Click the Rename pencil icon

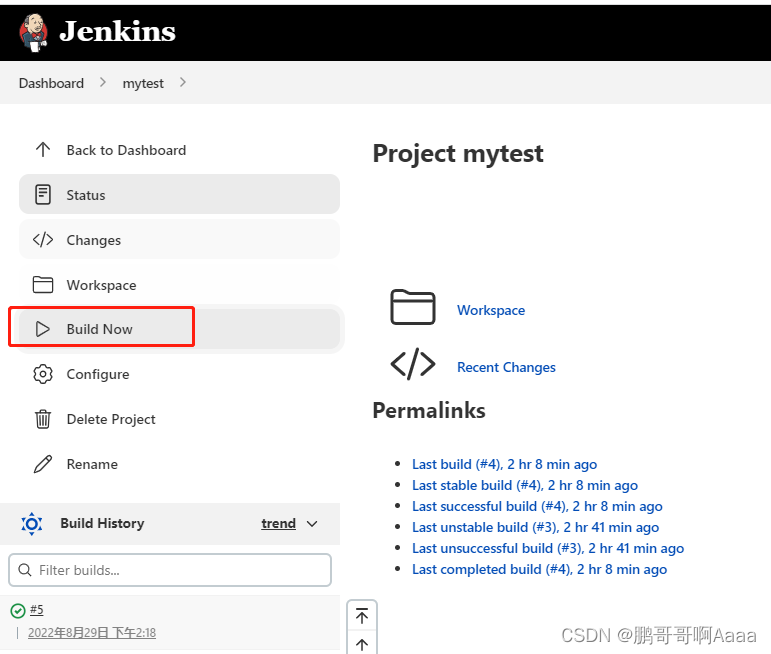(43, 464)
